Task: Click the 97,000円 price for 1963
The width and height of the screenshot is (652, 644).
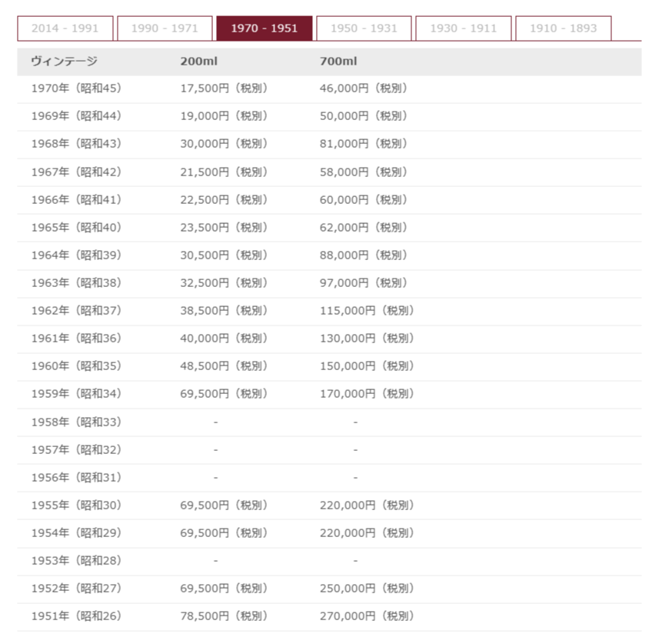Action: pyautogui.click(x=363, y=282)
